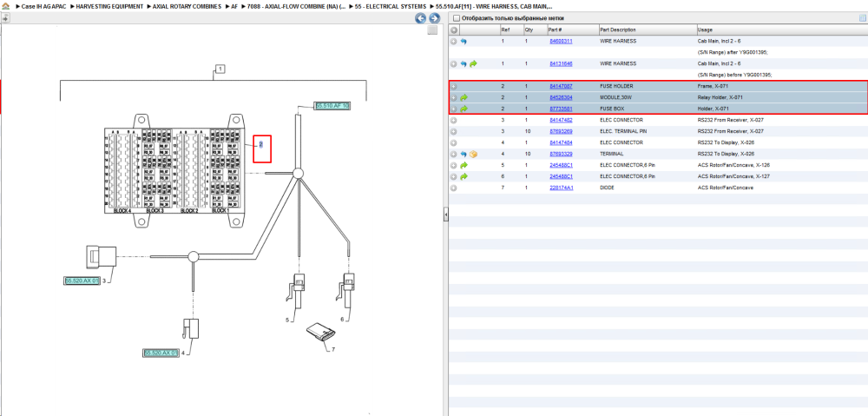Open 55.520.AX 01 link beside callout 4
This screenshot has width=868, height=416.
point(161,353)
